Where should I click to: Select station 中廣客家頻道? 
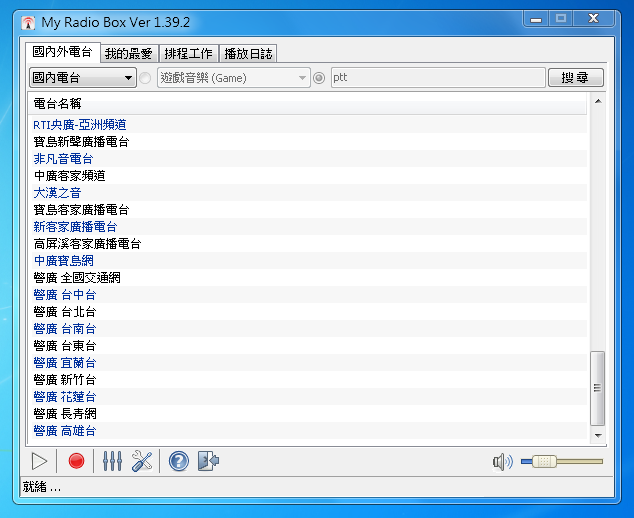(x=308, y=175)
